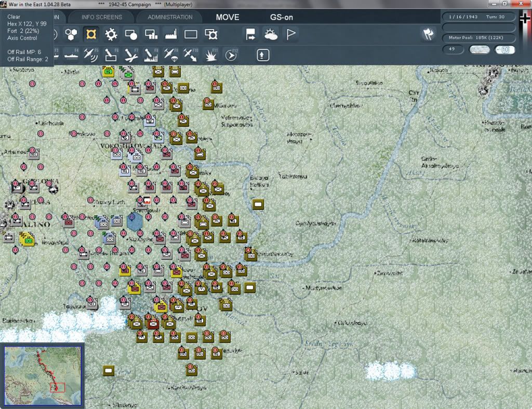The height and width of the screenshot is (409, 532).
Task: Click the Zimovniki town label
Action: [390, 273]
